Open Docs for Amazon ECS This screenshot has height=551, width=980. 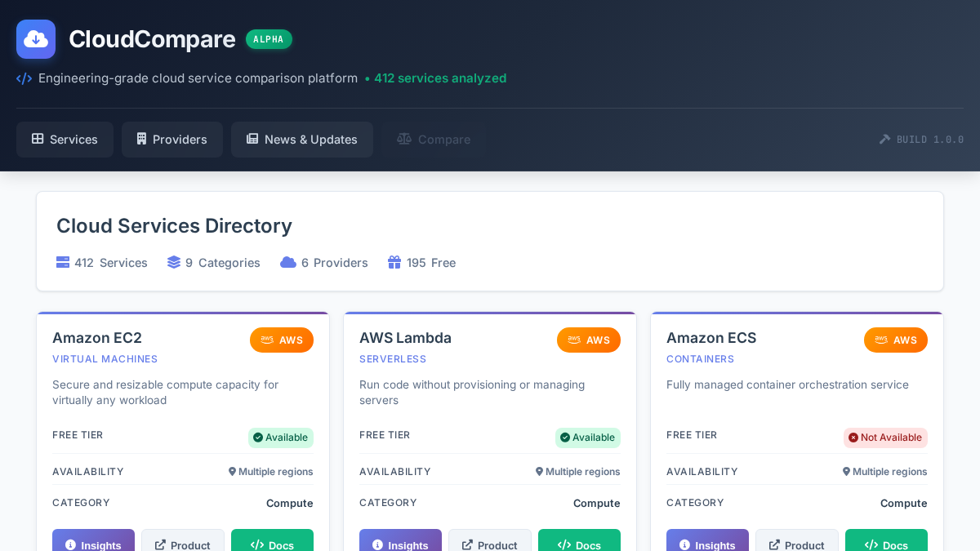[886, 540]
